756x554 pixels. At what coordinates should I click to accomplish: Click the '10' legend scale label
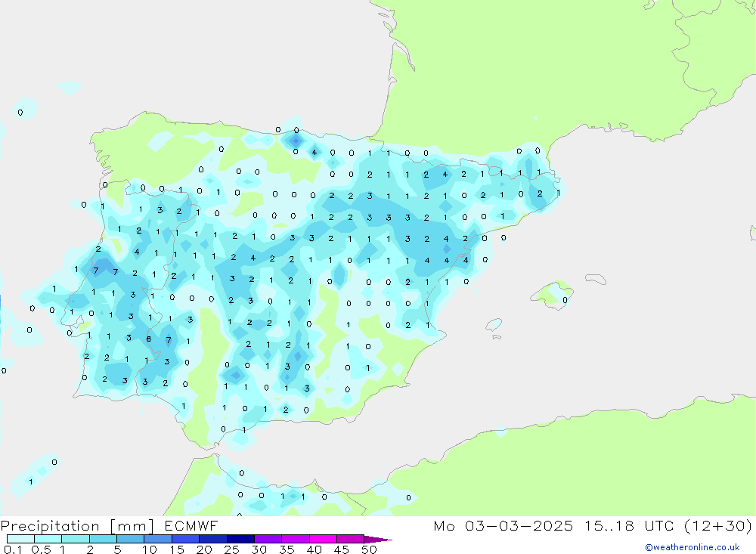[149, 549]
